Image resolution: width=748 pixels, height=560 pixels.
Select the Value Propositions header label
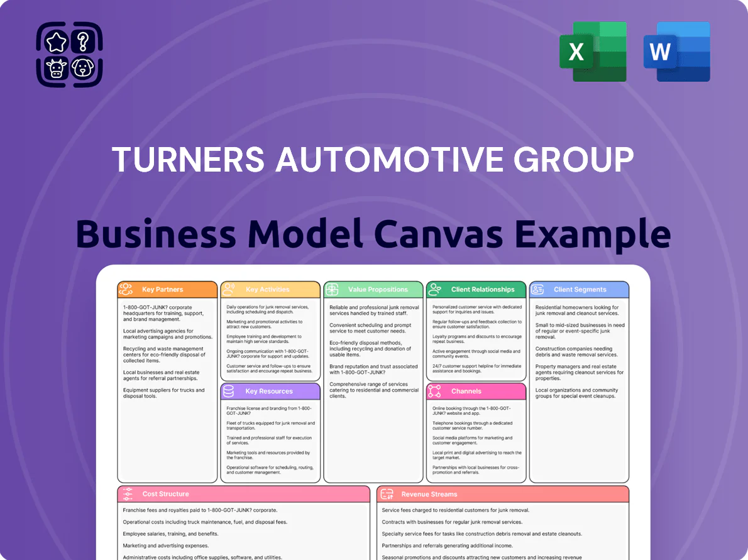pyautogui.click(x=378, y=290)
